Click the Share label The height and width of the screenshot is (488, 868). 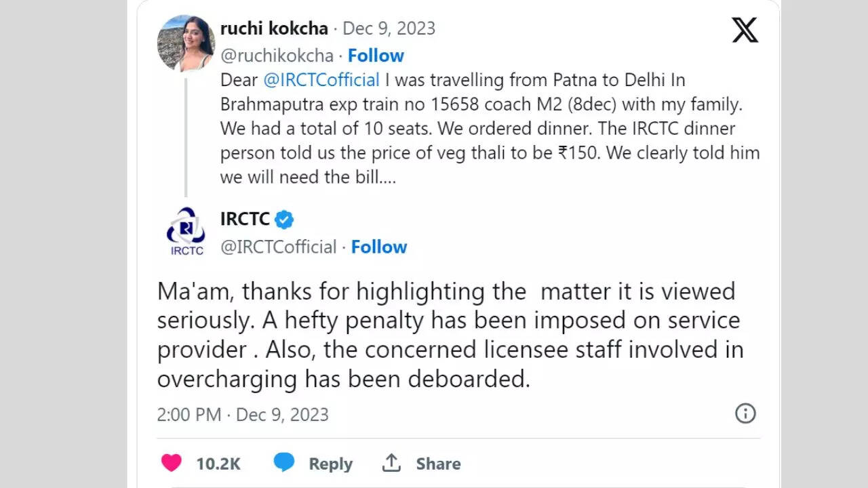(438, 464)
